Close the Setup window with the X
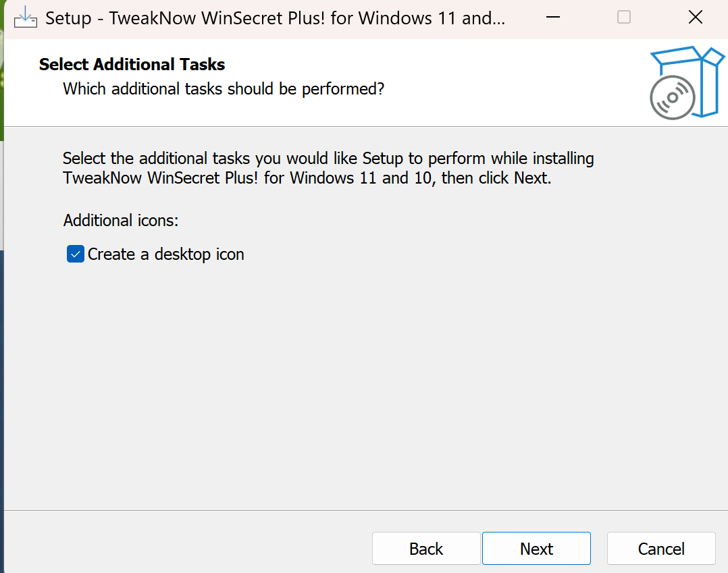 pyautogui.click(x=695, y=18)
